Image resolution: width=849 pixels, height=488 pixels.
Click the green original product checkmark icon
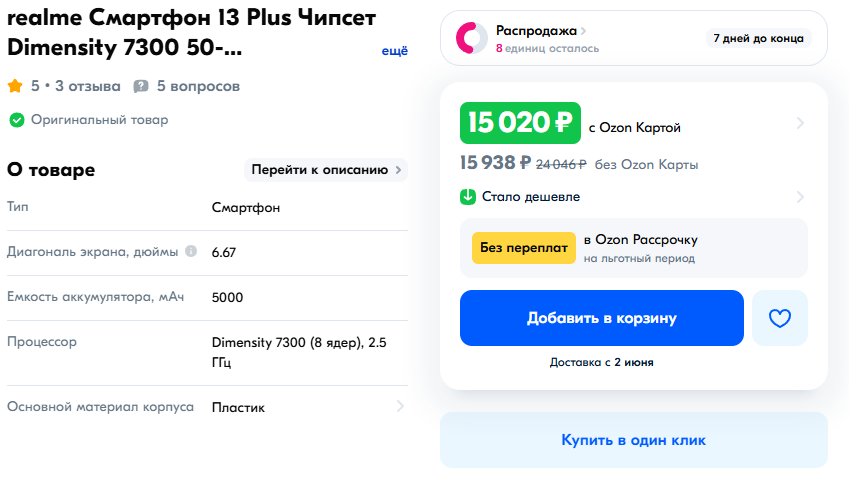pos(17,120)
